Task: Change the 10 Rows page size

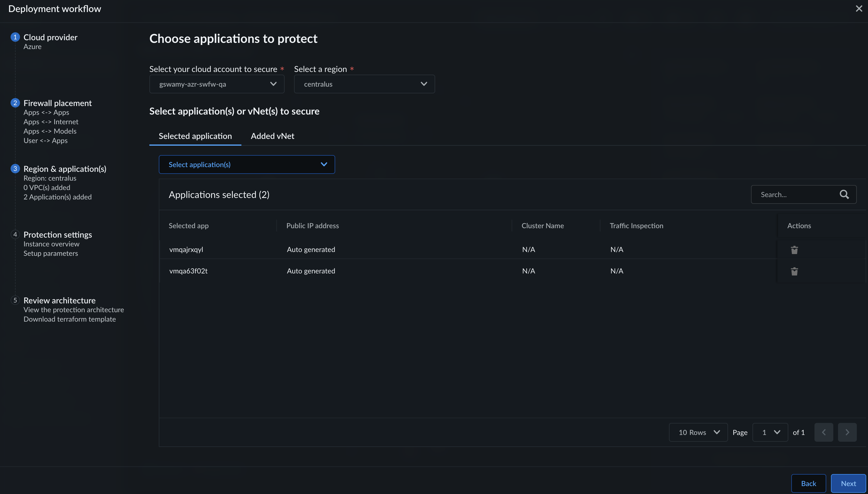Action: tap(698, 432)
